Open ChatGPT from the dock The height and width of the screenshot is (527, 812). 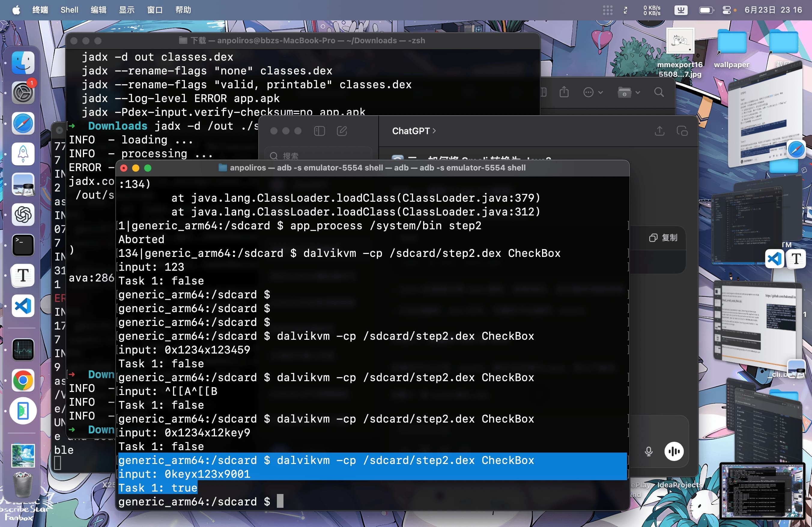coord(23,215)
